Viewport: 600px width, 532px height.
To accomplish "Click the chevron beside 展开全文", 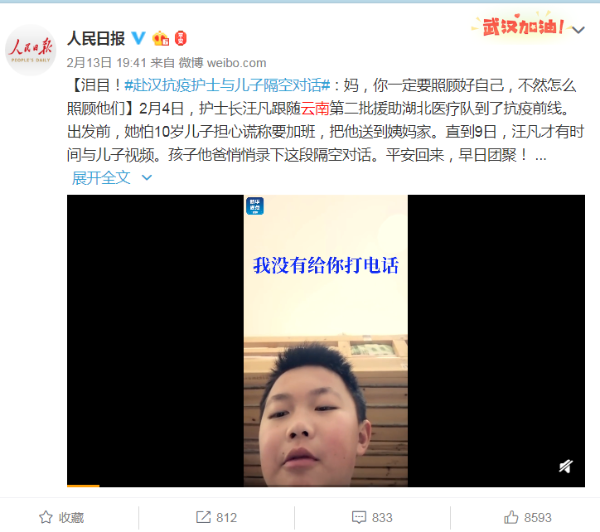I will click(147, 178).
